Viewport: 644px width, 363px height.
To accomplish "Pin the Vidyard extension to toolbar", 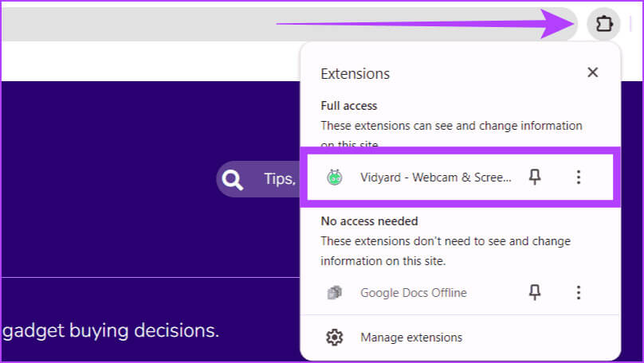I will pos(534,178).
